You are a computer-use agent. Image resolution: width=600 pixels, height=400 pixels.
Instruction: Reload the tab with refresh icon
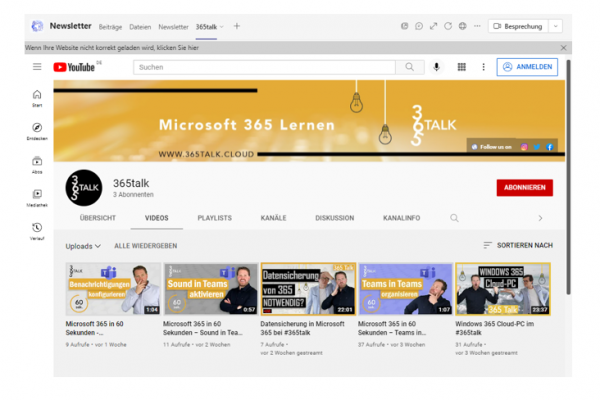pyautogui.click(x=448, y=26)
